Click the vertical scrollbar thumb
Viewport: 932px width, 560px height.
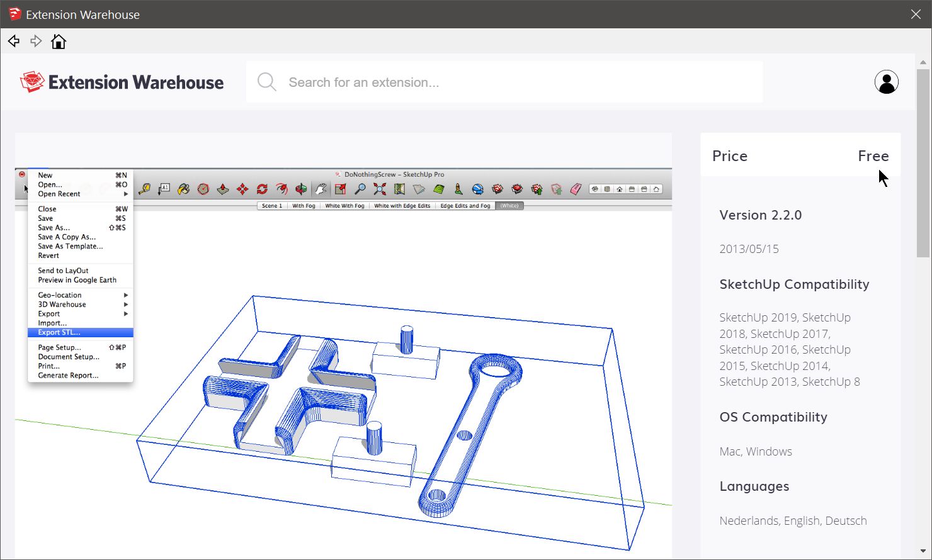tap(923, 164)
